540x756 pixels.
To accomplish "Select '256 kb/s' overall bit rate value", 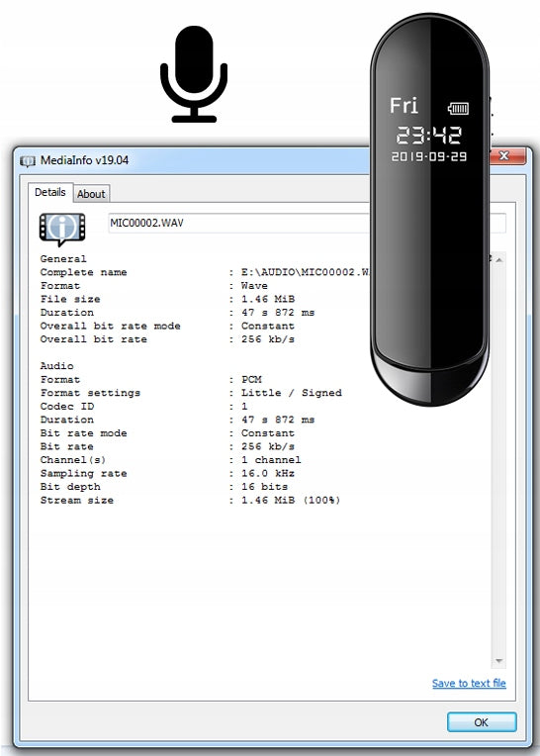I will tap(268, 339).
